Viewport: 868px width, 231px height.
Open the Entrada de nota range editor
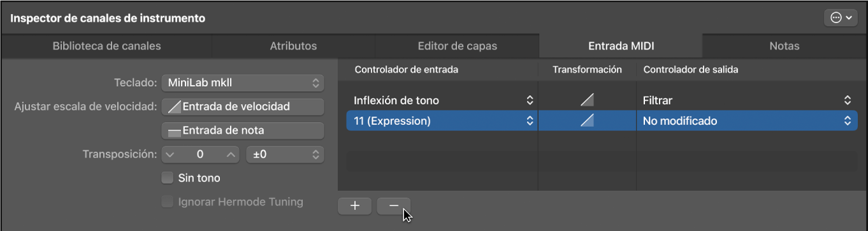[243, 130]
